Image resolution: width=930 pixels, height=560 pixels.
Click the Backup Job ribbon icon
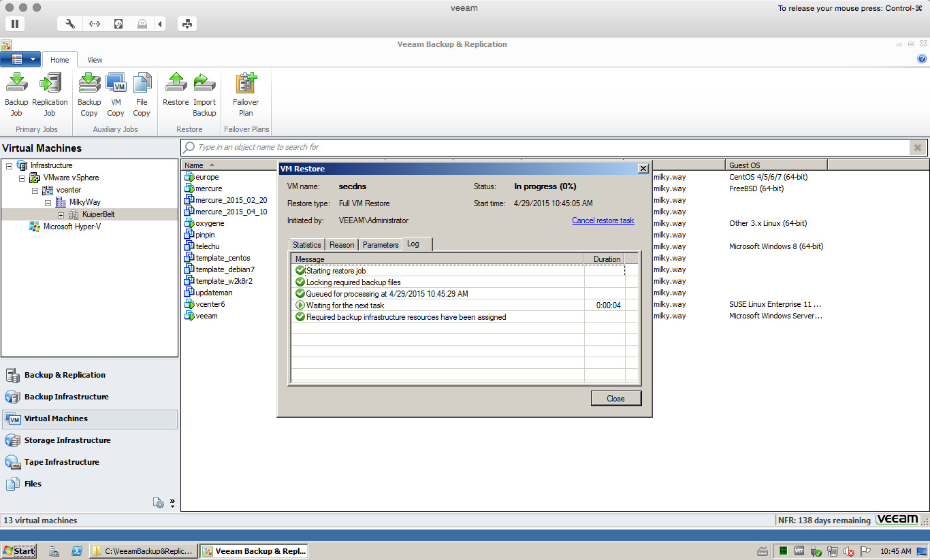pos(16,84)
